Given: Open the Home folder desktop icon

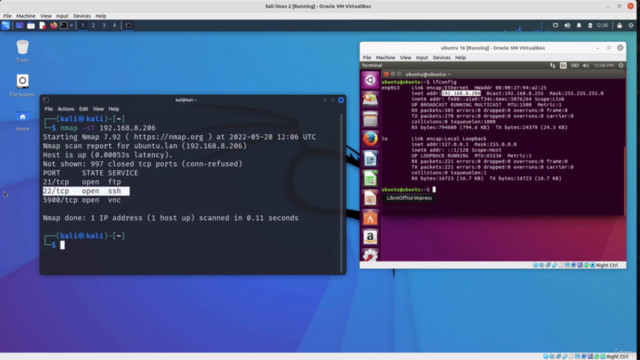Looking at the screenshot, I should (22, 120).
